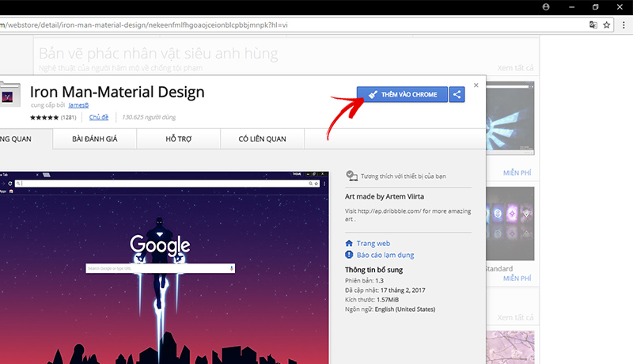Restore down the Chrome window

(596, 7)
